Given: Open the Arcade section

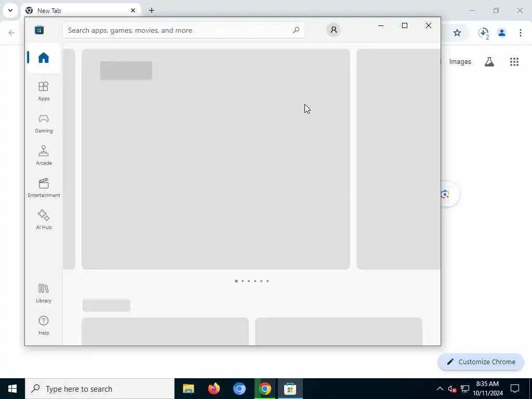Looking at the screenshot, I should click(x=44, y=155).
